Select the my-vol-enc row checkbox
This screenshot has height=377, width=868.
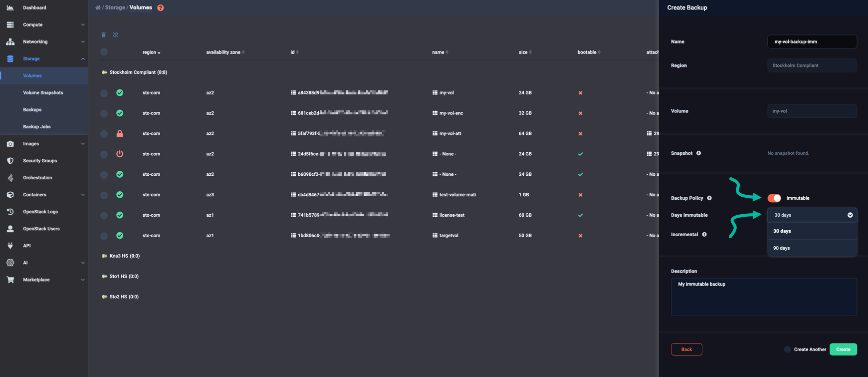tap(104, 113)
